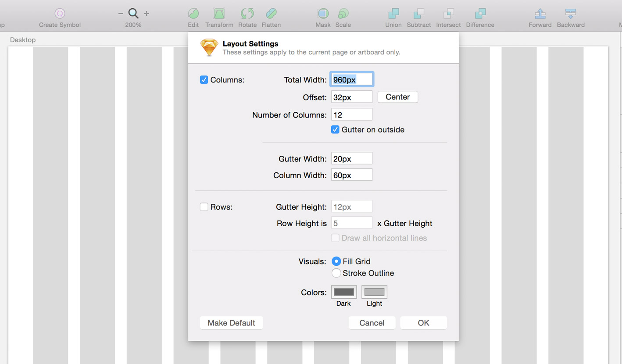
Task: Select the Stroke Outline radio button
Action: point(336,273)
